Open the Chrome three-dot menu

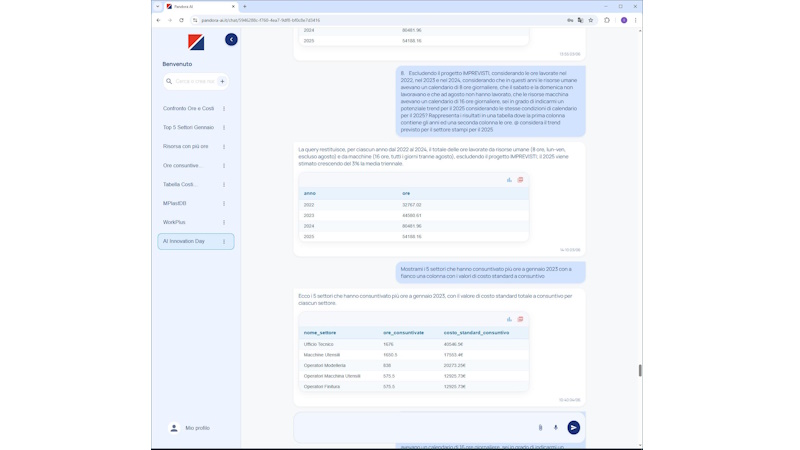(635, 20)
